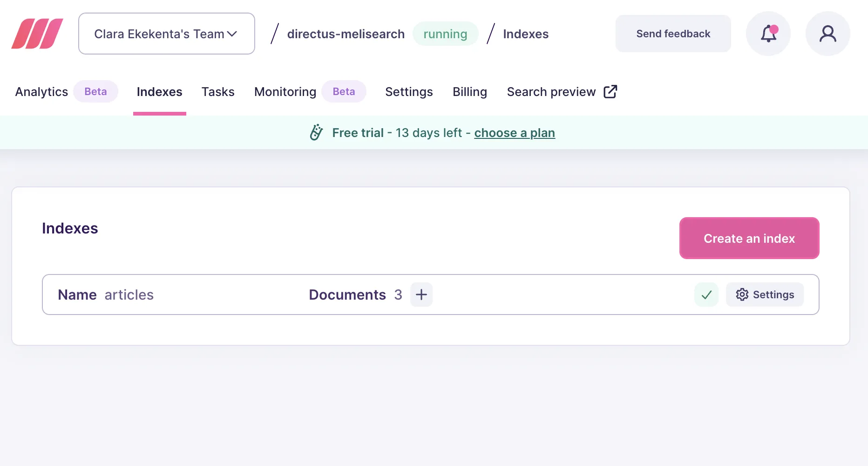Open the user account profile icon

coord(827,34)
